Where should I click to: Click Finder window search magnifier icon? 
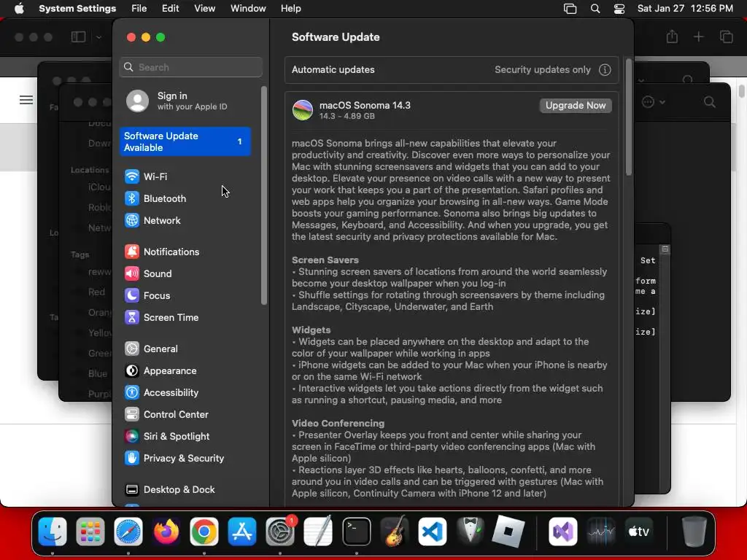click(x=709, y=102)
